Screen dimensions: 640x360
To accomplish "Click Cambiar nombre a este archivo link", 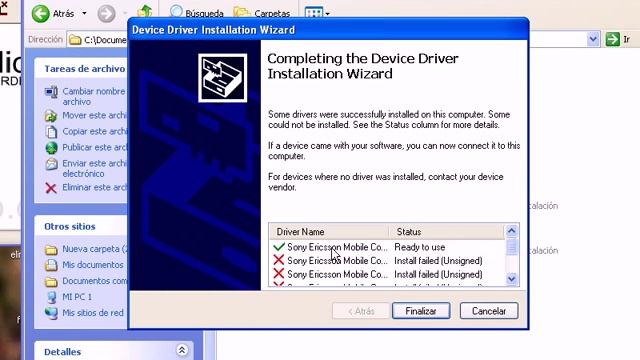I will (93, 96).
